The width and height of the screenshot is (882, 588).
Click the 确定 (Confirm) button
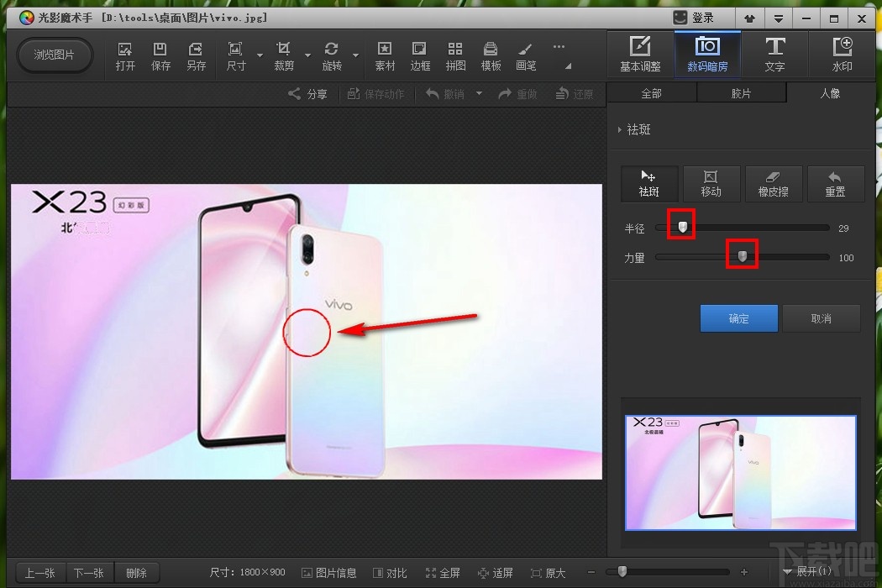coord(738,318)
